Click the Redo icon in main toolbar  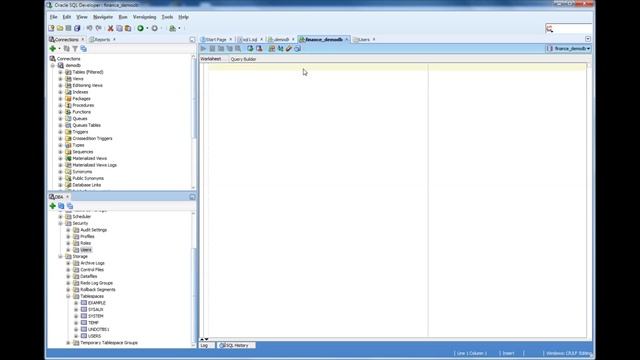click(x=98, y=28)
